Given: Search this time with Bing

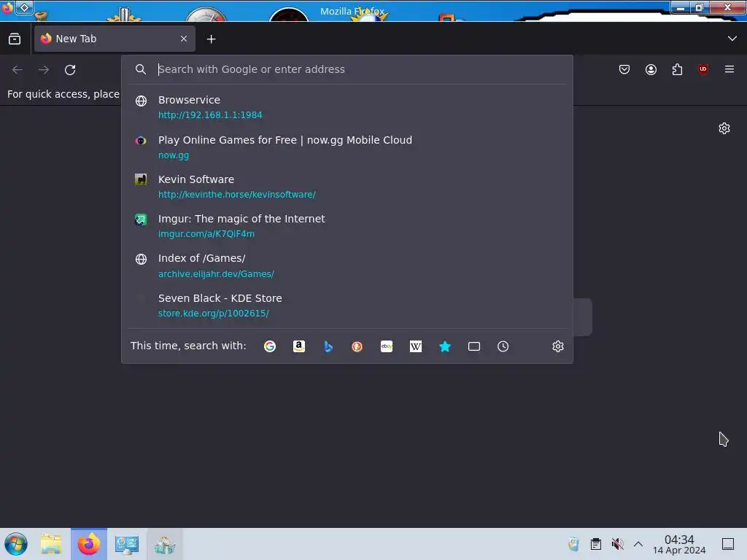Looking at the screenshot, I should pyautogui.click(x=328, y=346).
